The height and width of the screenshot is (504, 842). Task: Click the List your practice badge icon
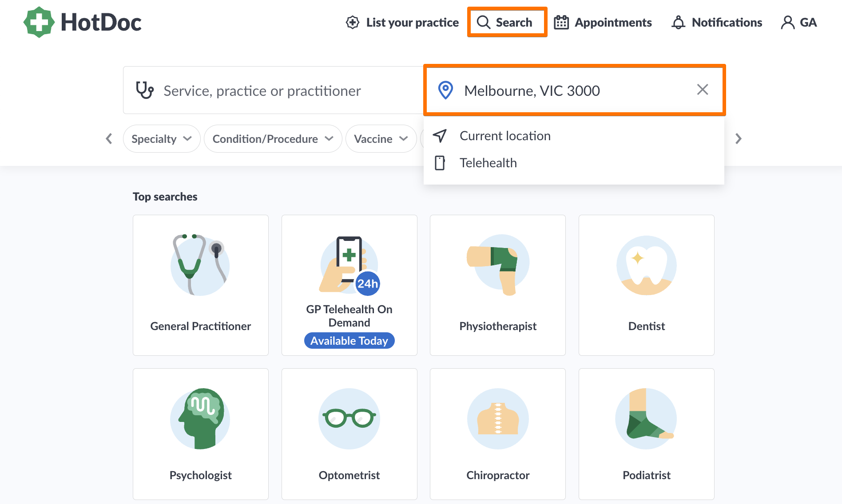pyautogui.click(x=353, y=22)
